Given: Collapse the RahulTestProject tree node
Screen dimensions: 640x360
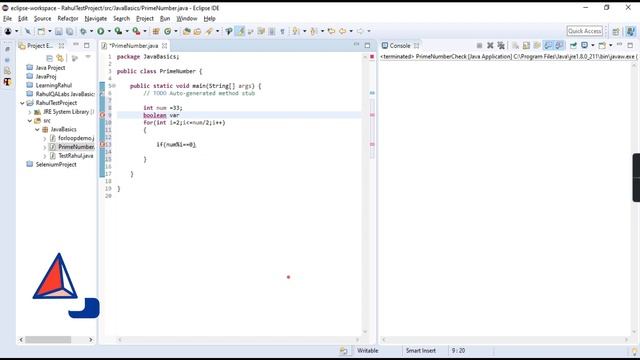Looking at the screenshot, I should coord(22,103).
